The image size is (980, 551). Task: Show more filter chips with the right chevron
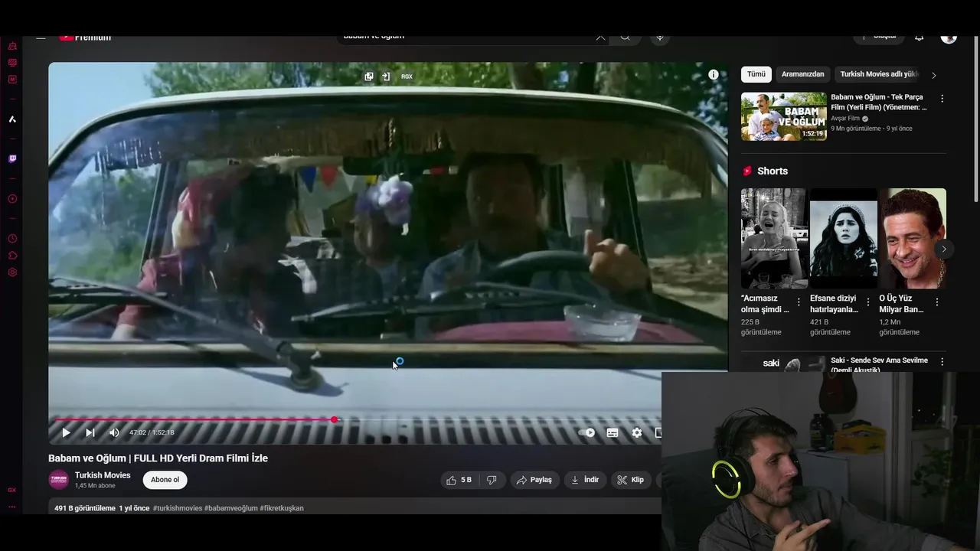point(933,75)
